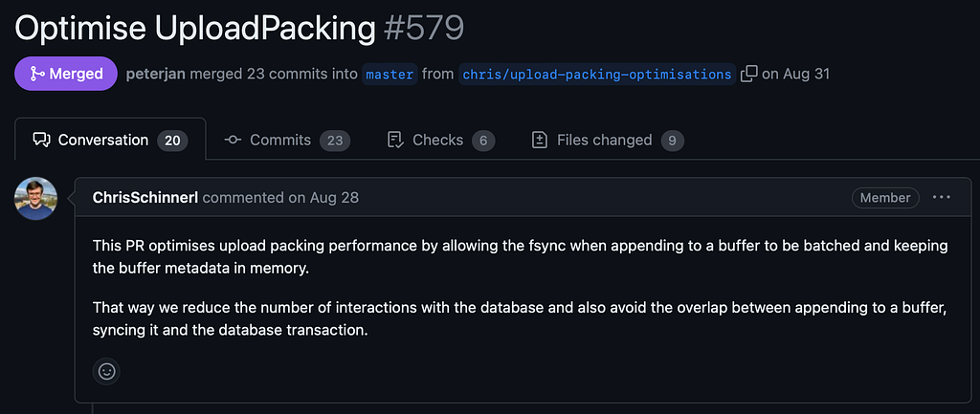Image resolution: width=980 pixels, height=414 pixels.
Task: Click the Conversation speech bubble icon
Action: [42, 140]
